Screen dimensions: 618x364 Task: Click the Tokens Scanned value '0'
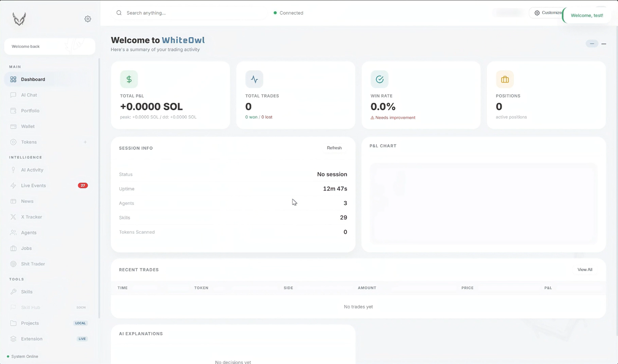click(x=345, y=232)
